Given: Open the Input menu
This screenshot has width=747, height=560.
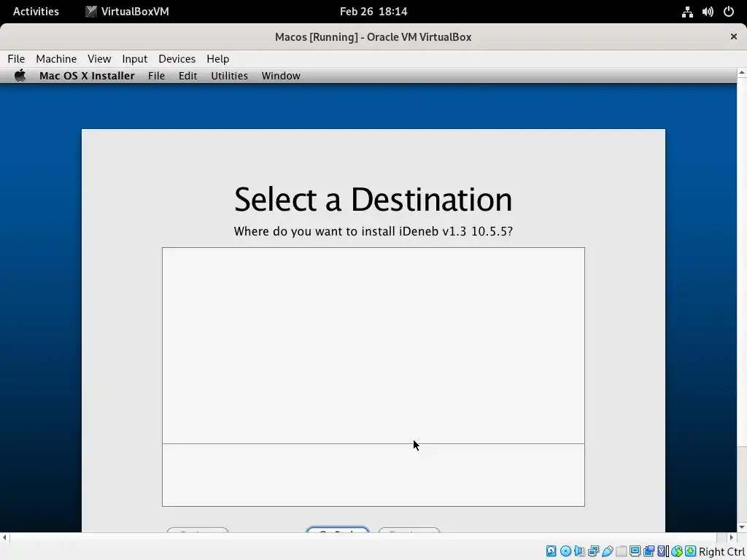Looking at the screenshot, I should click(135, 58).
